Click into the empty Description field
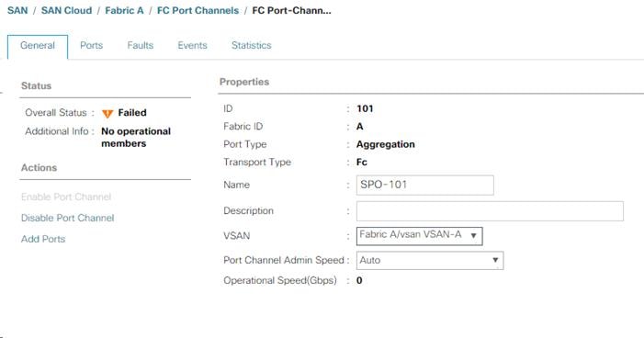 (490, 211)
